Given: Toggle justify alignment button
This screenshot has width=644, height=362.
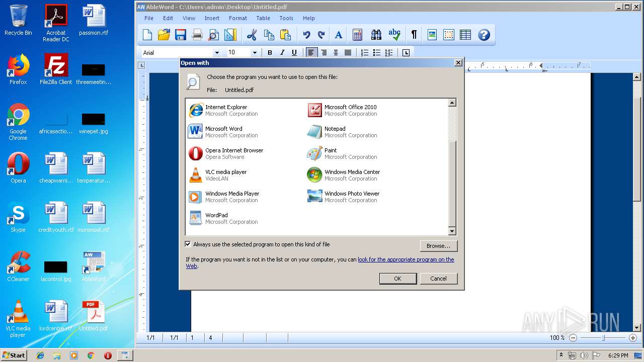Looking at the screenshot, I should tap(348, 52).
